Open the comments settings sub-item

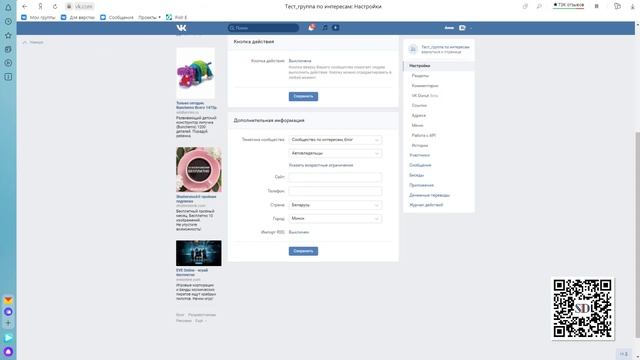coord(425,86)
